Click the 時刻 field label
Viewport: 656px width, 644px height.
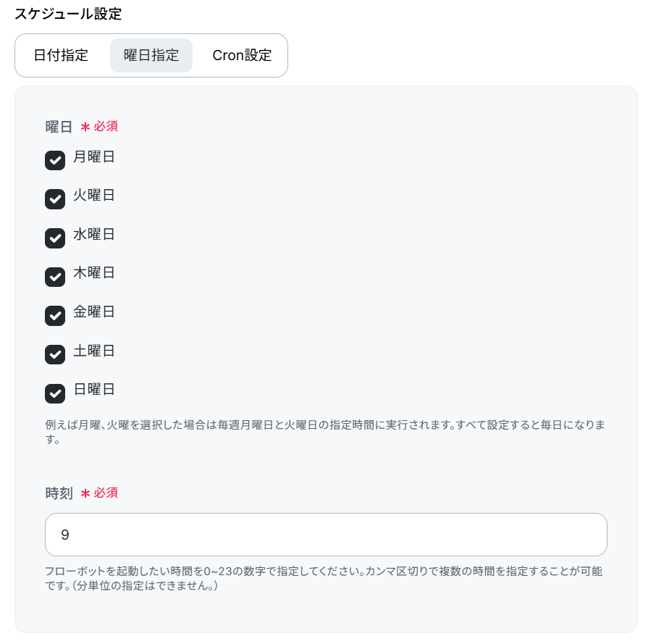[59, 493]
